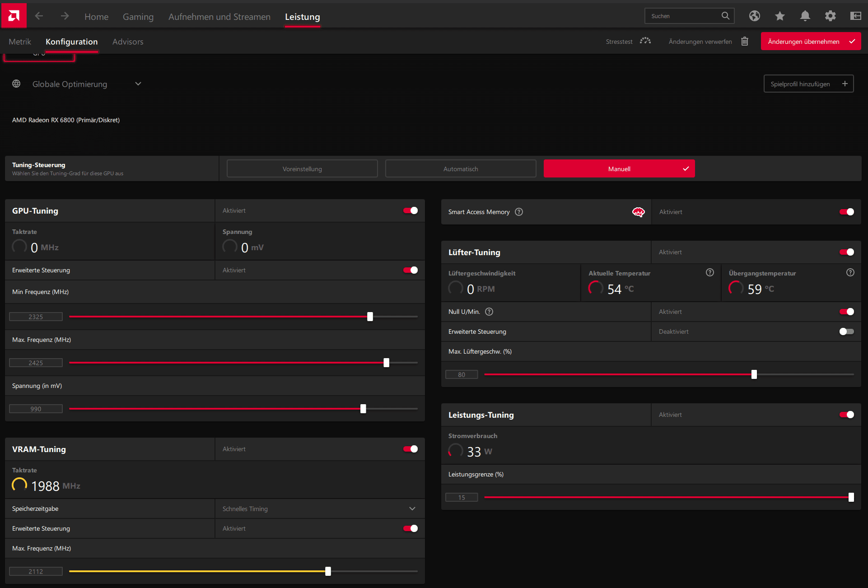Click the Max. Frequenz 2425 value field
868x588 pixels.
(36, 363)
